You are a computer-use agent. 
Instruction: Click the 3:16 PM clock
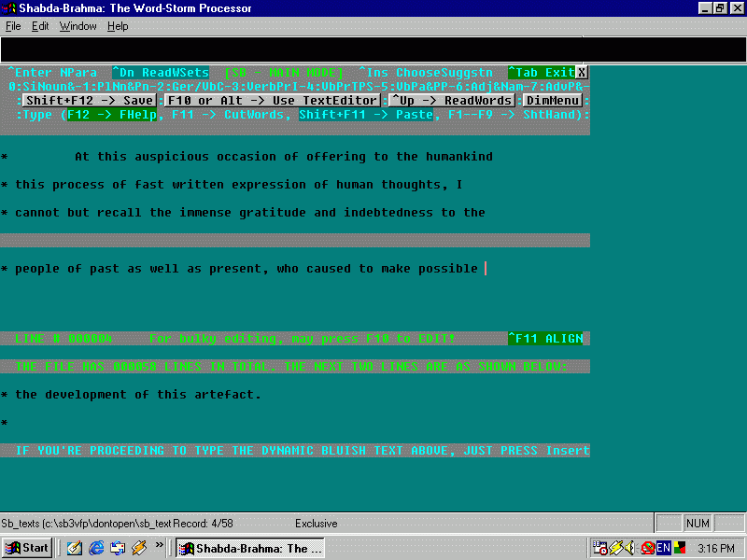716,549
